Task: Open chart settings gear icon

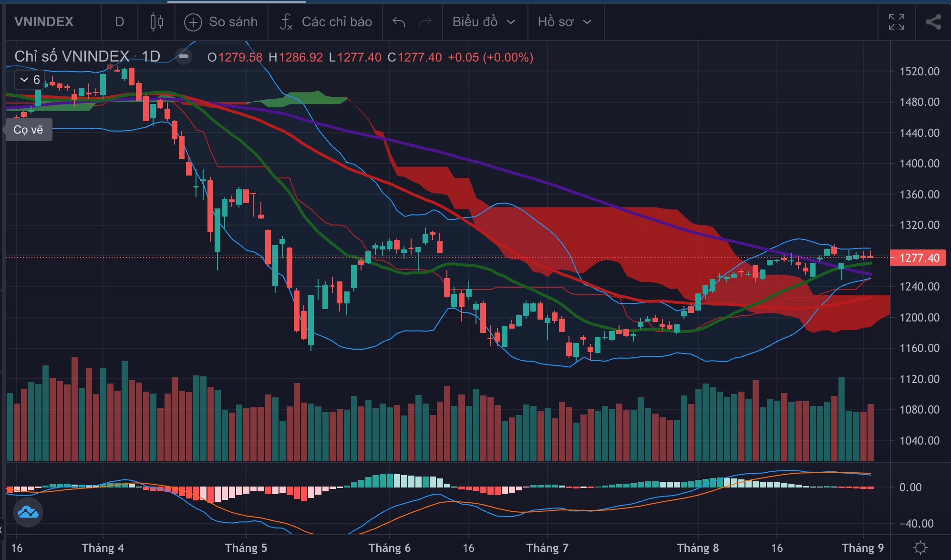Action: [x=920, y=548]
